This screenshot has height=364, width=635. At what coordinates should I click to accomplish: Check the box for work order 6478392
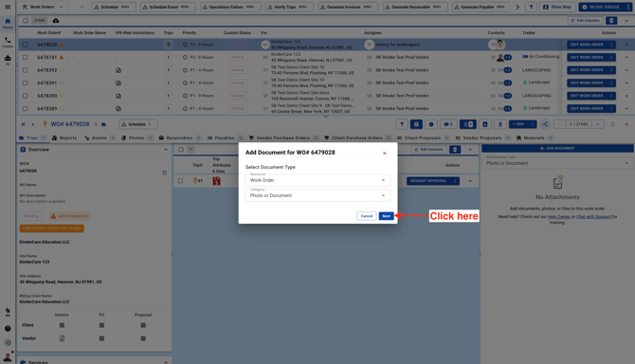click(25, 70)
